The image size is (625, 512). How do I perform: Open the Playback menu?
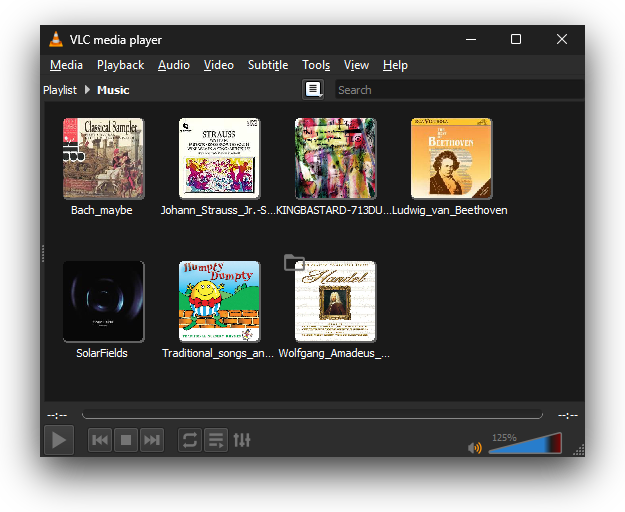[x=120, y=65]
